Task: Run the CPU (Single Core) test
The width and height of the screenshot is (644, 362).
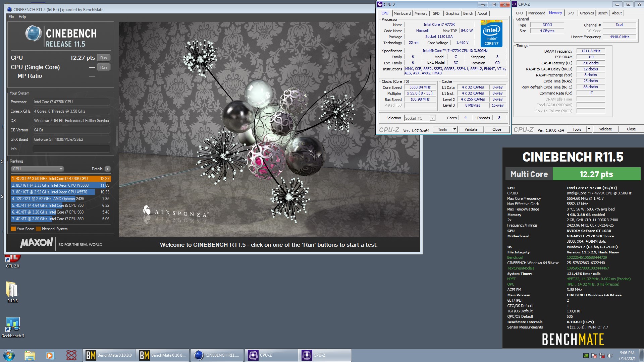Action: click(104, 67)
